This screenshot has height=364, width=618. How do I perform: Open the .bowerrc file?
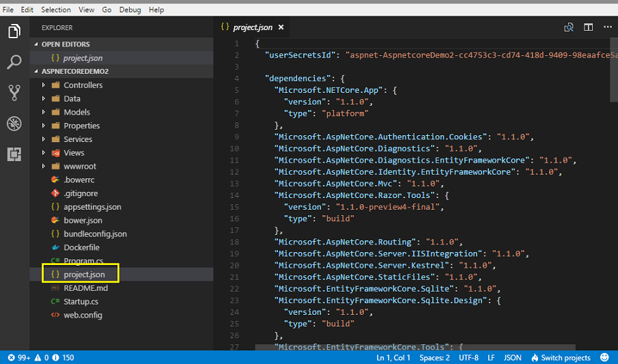point(79,180)
